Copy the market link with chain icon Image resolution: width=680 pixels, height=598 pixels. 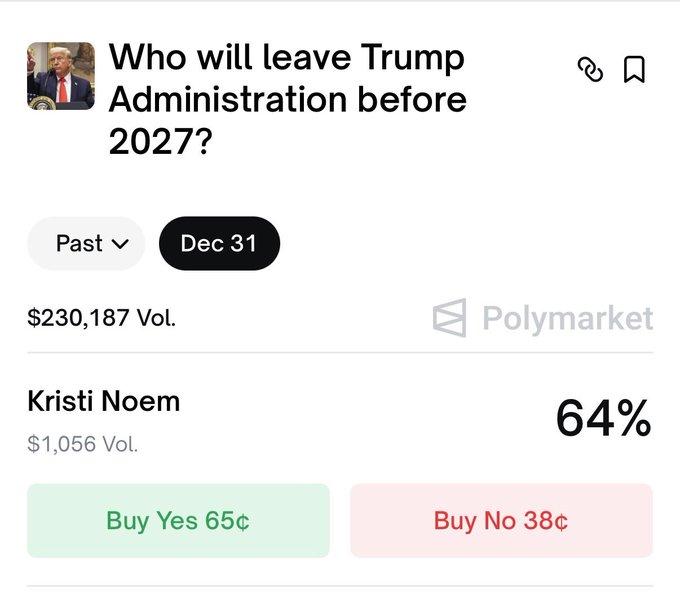coord(591,69)
